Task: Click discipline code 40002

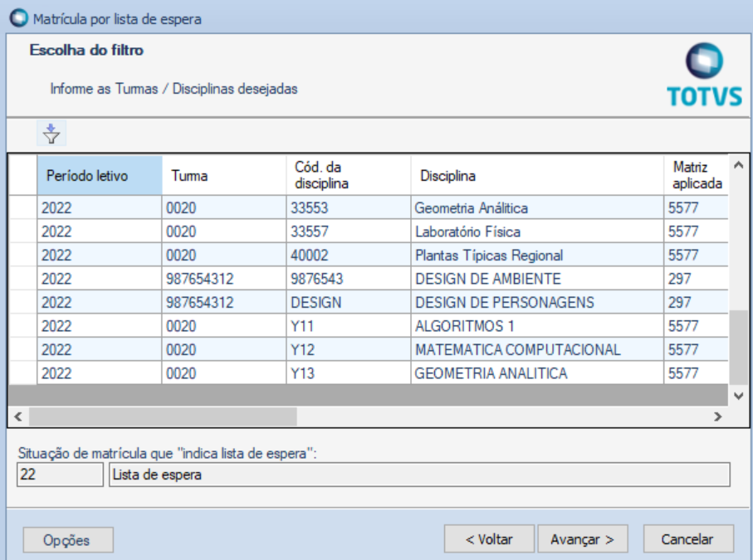Action: (x=348, y=256)
